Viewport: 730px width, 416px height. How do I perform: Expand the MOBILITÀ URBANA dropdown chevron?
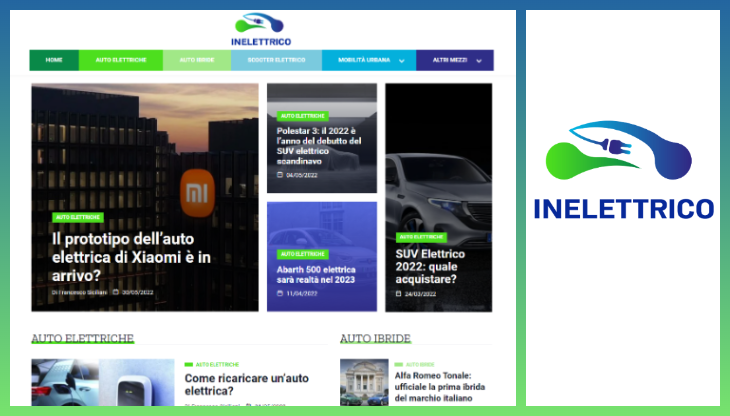pyautogui.click(x=402, y=60)
